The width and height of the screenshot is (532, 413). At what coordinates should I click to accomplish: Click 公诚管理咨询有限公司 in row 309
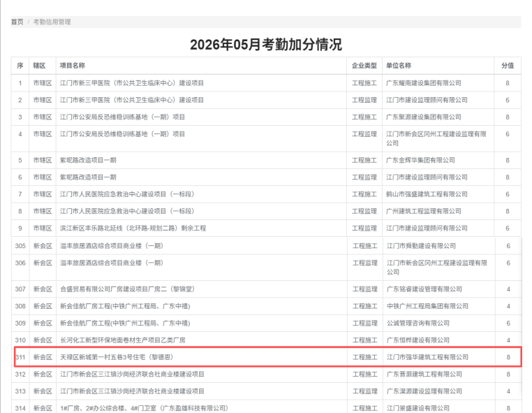(x=418, y=323)
